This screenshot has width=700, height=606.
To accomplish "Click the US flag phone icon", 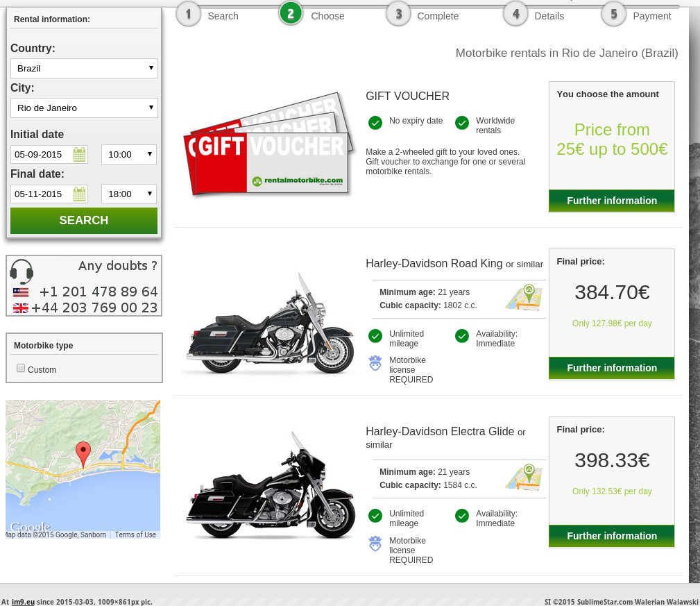I will tap(21, 292).
